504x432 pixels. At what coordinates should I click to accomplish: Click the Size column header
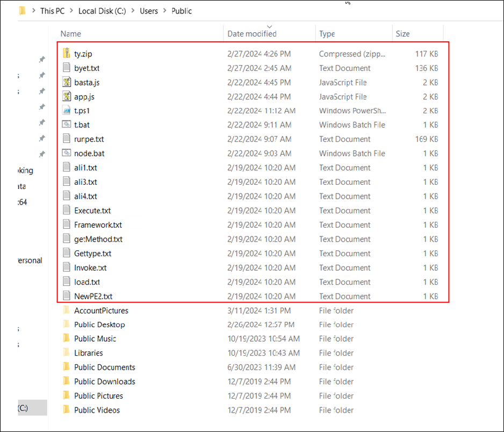click(402, 34)
